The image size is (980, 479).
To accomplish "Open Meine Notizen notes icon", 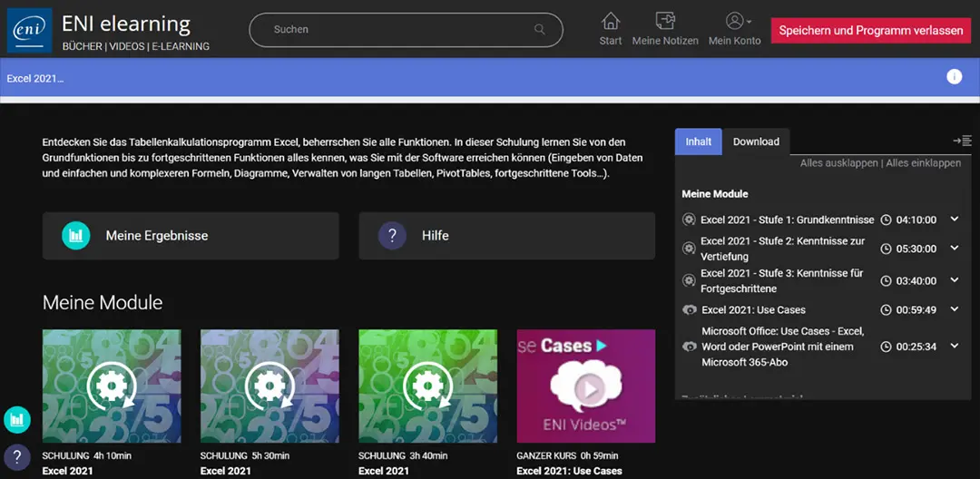I will tap(665, 22).
